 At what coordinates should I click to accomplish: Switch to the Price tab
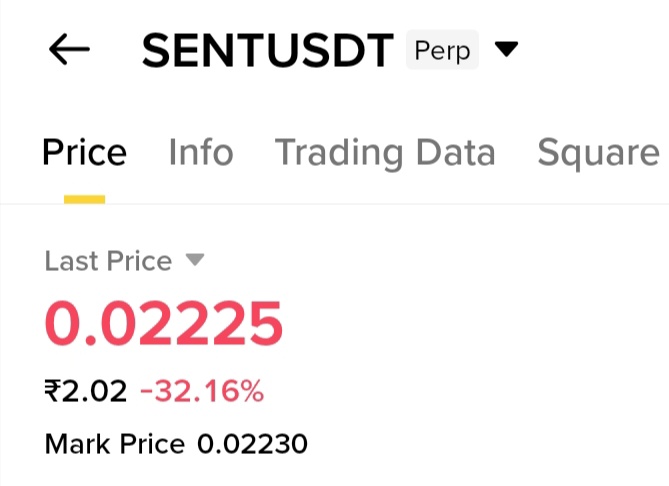pos(84,153)
